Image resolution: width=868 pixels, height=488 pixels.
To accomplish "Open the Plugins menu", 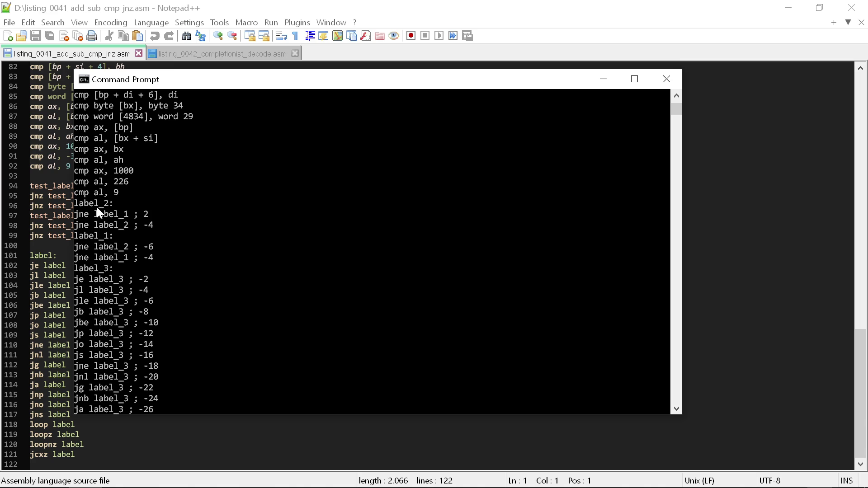I will pyautogui.click(x=297, y=23).
